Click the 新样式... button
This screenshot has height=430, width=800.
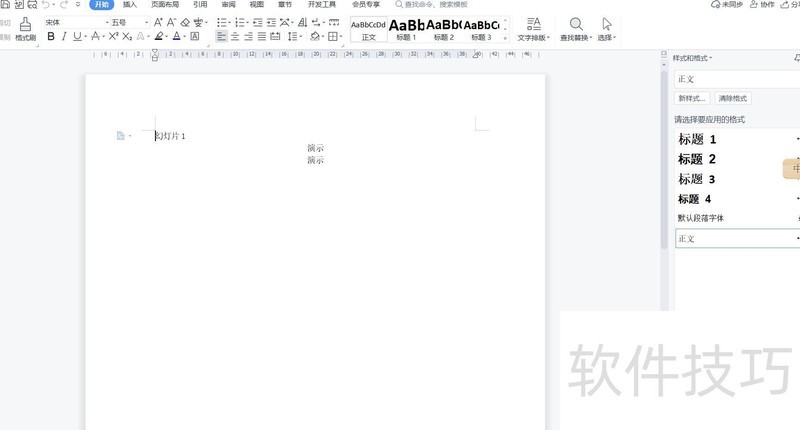tap(692, 98)
